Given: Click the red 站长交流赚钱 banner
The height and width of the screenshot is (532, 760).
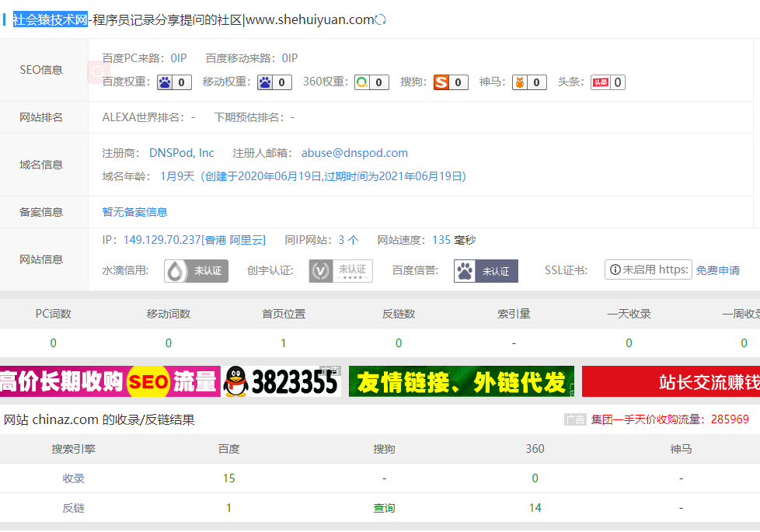Looking at the screenshot, I should [x=671, y=381].
